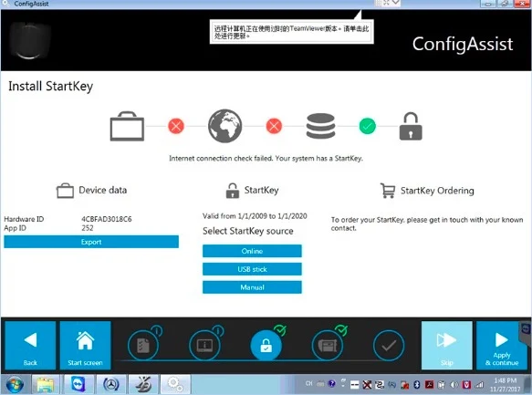
Task: Open the checklist step icon in wizard bar
Action: (143, 346)
